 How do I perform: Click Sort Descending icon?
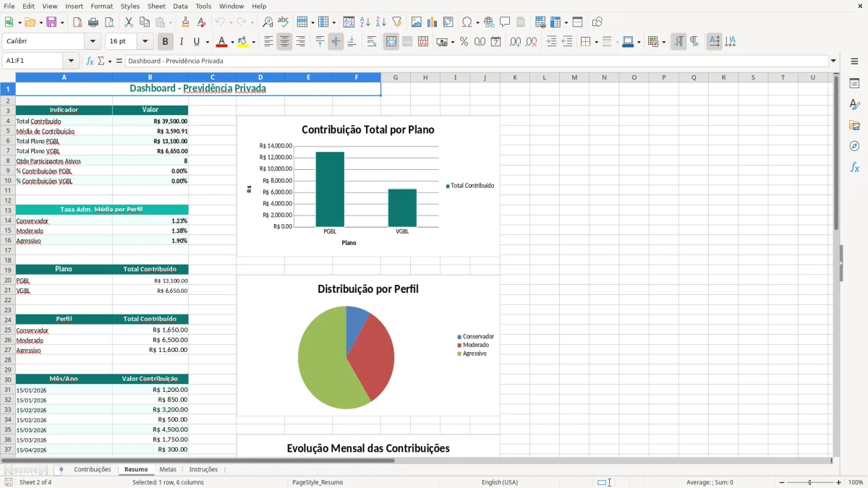[x=381, y=22]
